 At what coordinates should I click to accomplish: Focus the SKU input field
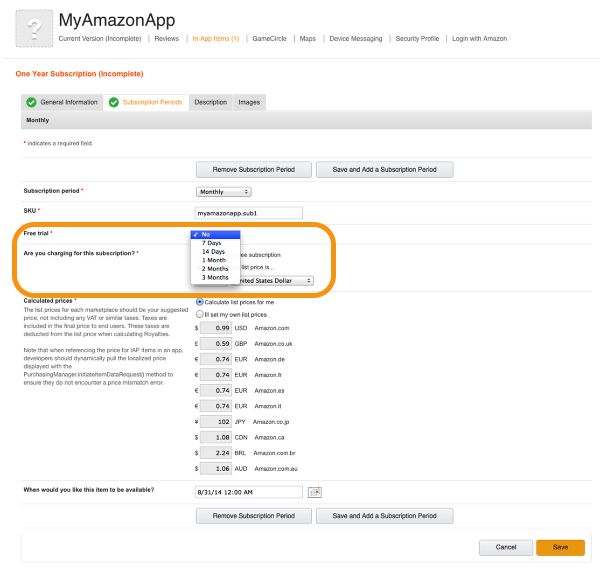click(249, 213)
